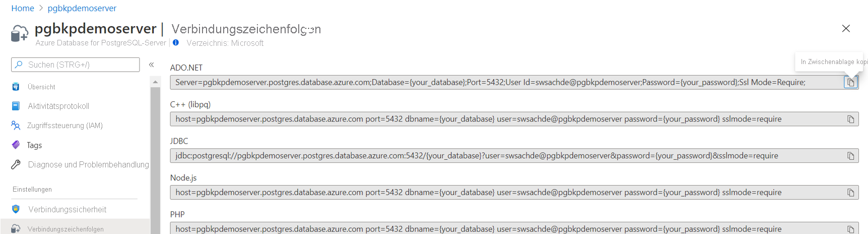Click the Zugriffssteuerung (IAM) people icon
The height and width of the screenshot is (234, 868).
[x=16, y=125]
